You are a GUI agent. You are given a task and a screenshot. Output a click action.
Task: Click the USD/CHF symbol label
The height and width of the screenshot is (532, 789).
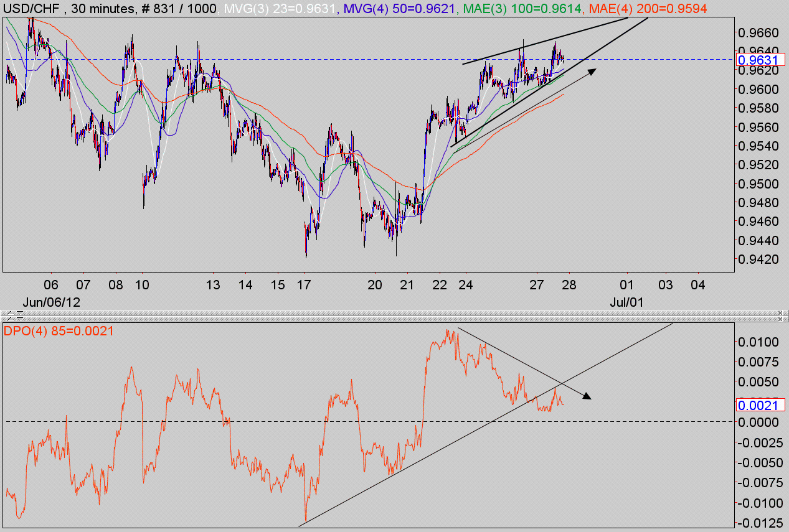31,9
